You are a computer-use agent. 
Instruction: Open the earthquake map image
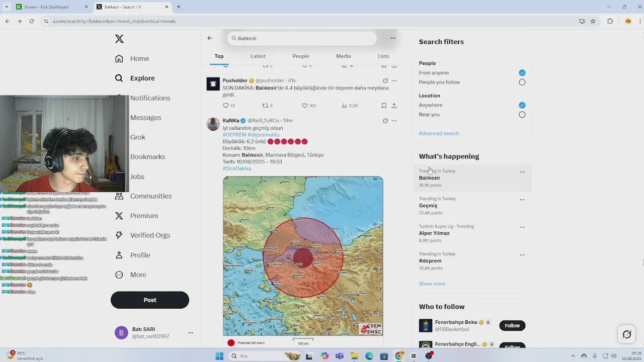pyautogui.click(x=303, y=256)
